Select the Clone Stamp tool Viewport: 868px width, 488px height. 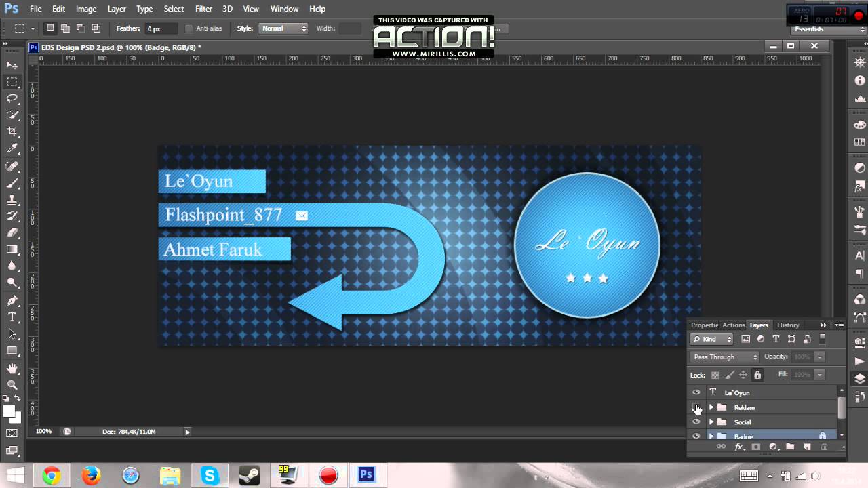[x=12, y=200]
